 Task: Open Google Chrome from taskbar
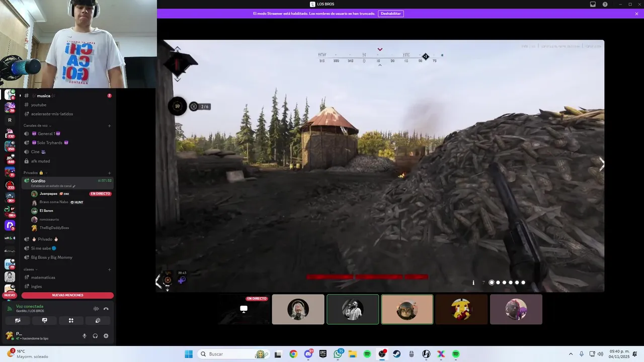293,354
